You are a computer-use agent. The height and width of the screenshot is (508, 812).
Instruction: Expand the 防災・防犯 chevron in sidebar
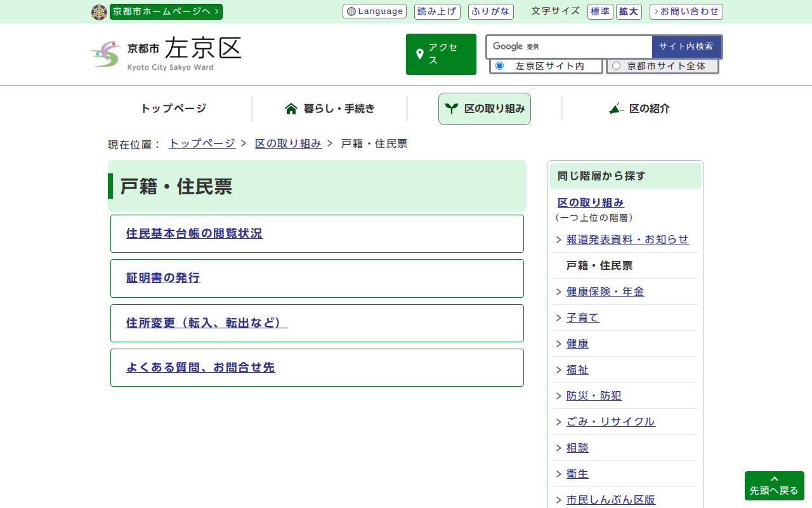point(559,396)
